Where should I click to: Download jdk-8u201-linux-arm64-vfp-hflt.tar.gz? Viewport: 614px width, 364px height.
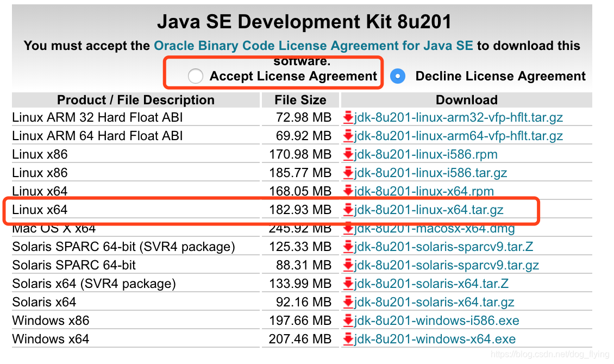pyautogui.click(x=458, y=136)
